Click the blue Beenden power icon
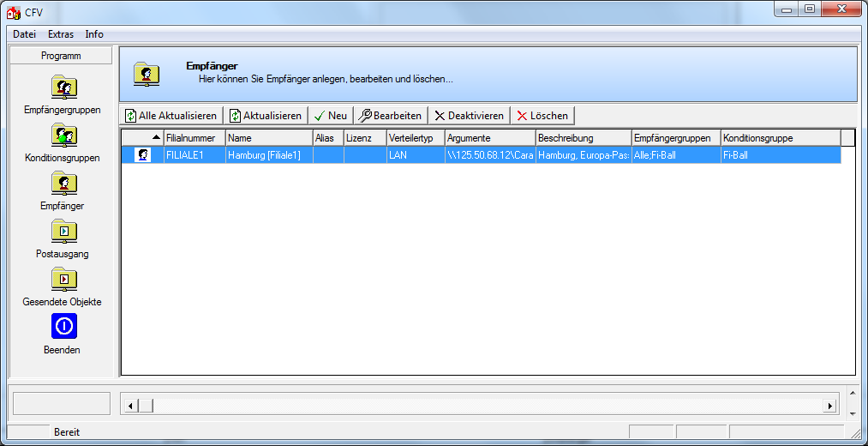 click(x=64, y=326)
